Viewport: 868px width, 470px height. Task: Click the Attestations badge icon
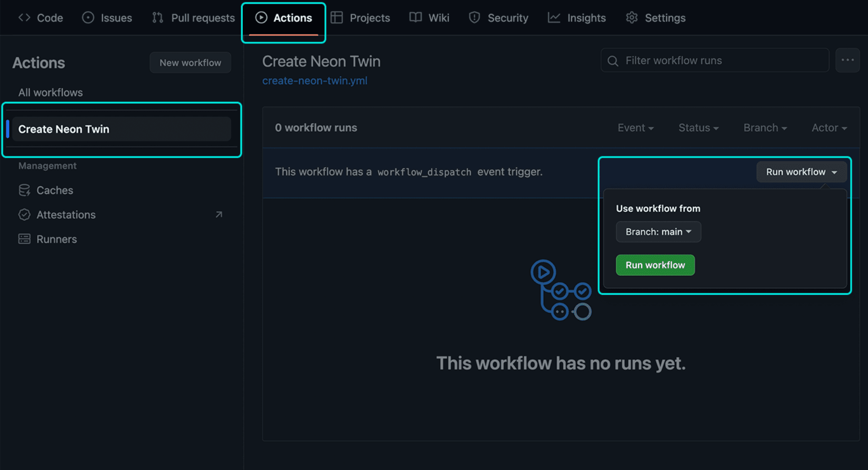point(24,215)
